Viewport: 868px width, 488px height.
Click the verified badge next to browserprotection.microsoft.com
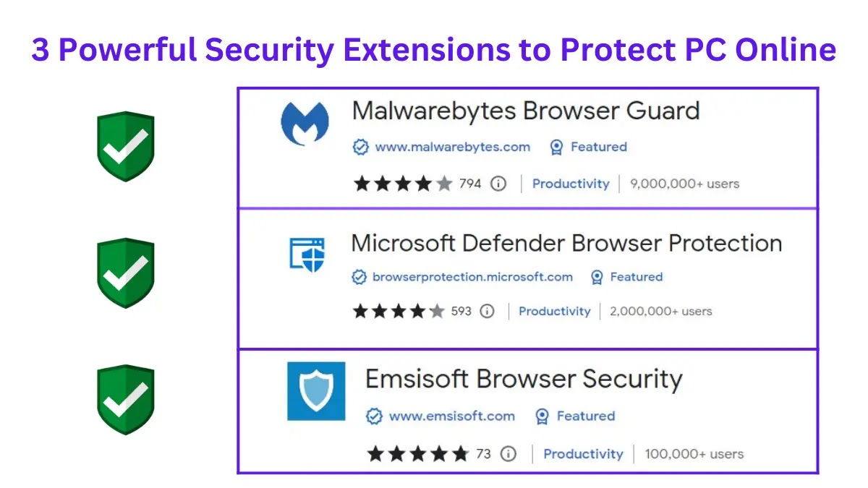(359, 277)
